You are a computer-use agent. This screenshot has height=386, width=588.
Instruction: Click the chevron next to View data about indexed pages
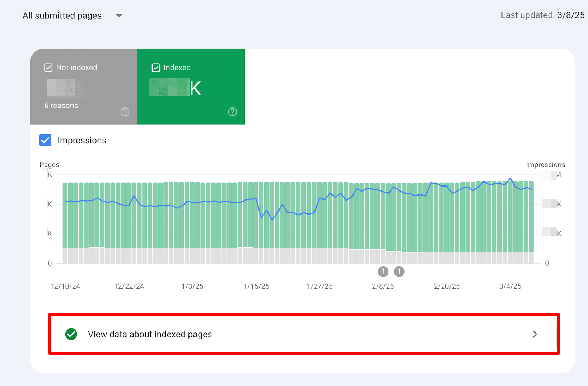click(535, 334)
